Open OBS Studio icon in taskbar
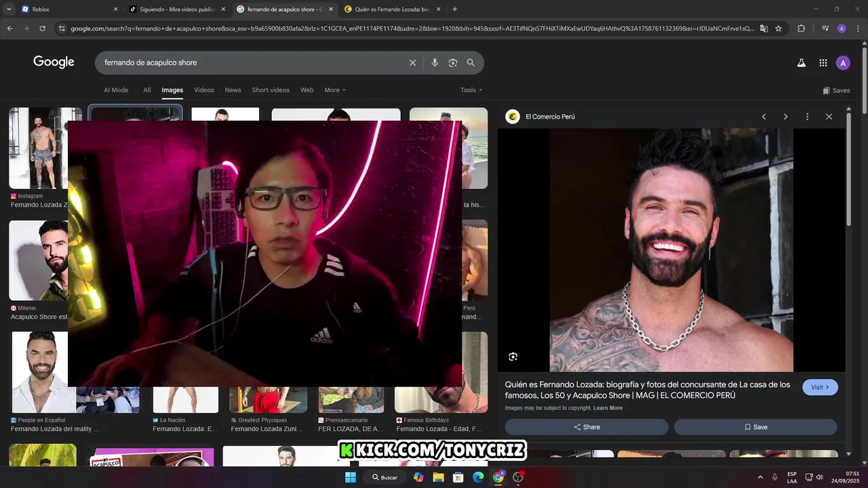Screen dimensions: 868x488 (x=518, y=477)
